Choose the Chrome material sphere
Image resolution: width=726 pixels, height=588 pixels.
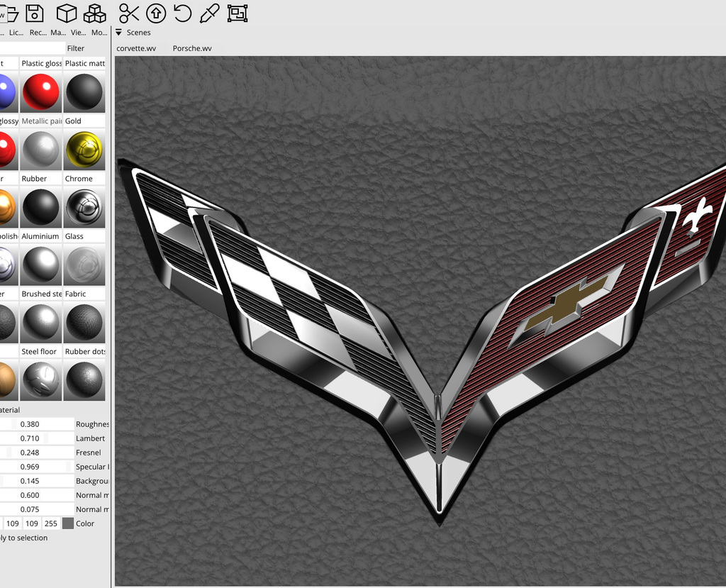tap(84, 206)
